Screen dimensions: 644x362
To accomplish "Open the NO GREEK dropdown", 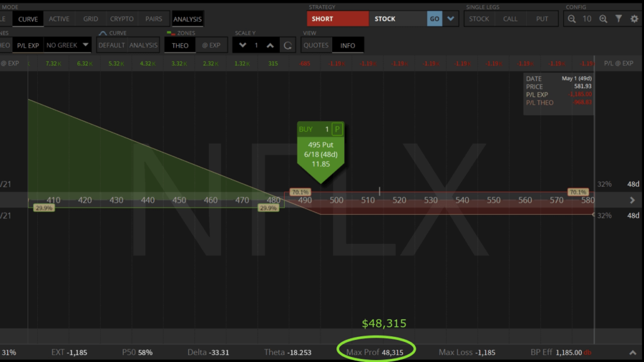I will tap(67, 45).
